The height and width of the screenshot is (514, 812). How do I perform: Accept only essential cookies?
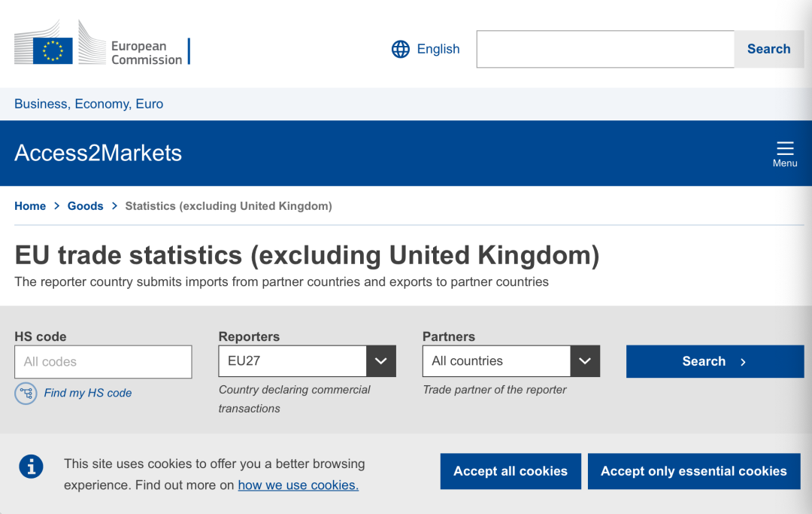tap(693, 471)
